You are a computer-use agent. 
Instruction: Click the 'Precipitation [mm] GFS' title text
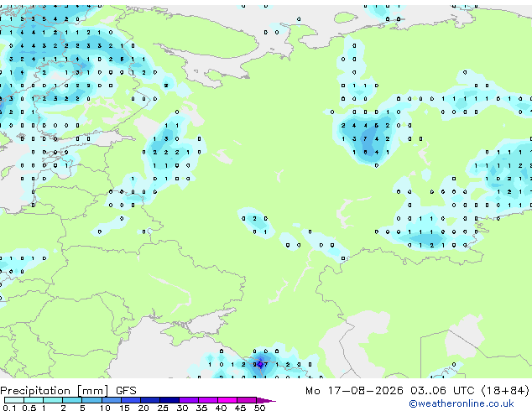tap(68, 391)
